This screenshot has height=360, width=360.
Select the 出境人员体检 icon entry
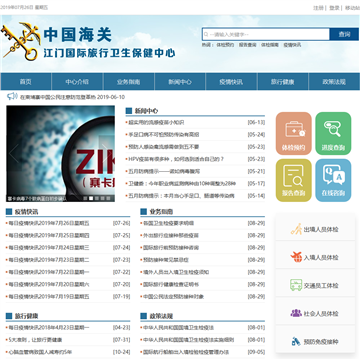(315, 229)
